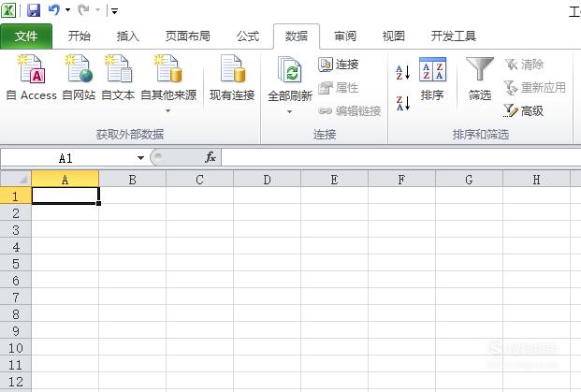Select row 6 header
This screenshot has width=581, height=392.
tap(16, 280)
